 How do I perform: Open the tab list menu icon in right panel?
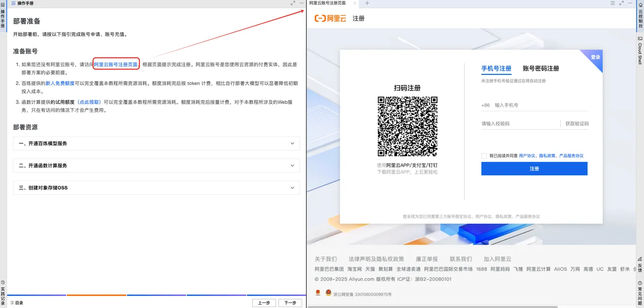coord(613,3)
